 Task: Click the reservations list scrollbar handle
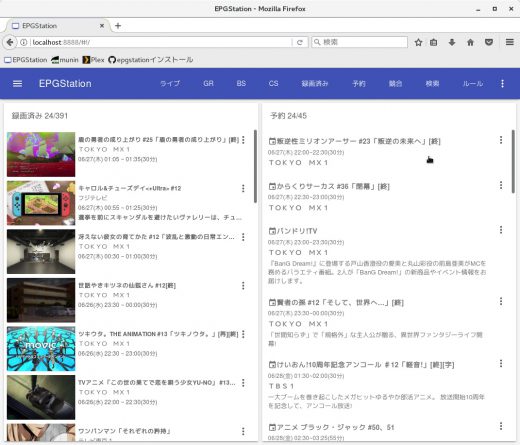[513, 161]
